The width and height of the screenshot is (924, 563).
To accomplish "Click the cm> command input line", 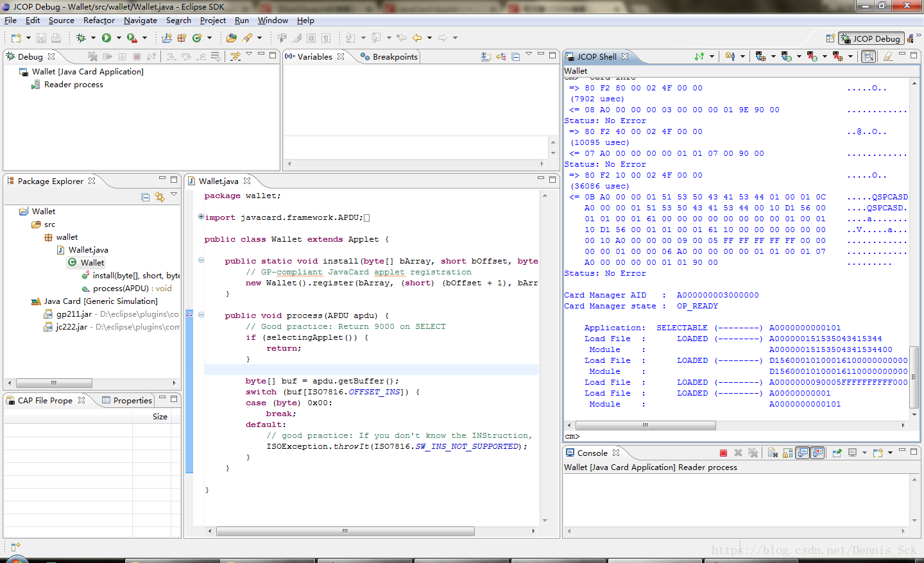I will [742, 436].
